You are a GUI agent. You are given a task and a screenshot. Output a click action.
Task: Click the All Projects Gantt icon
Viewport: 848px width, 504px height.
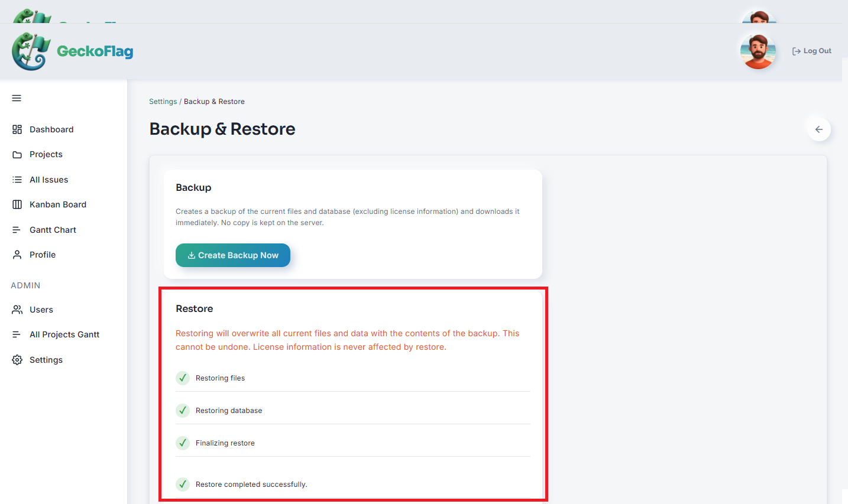pyautogui.click(x=17, y=334)
